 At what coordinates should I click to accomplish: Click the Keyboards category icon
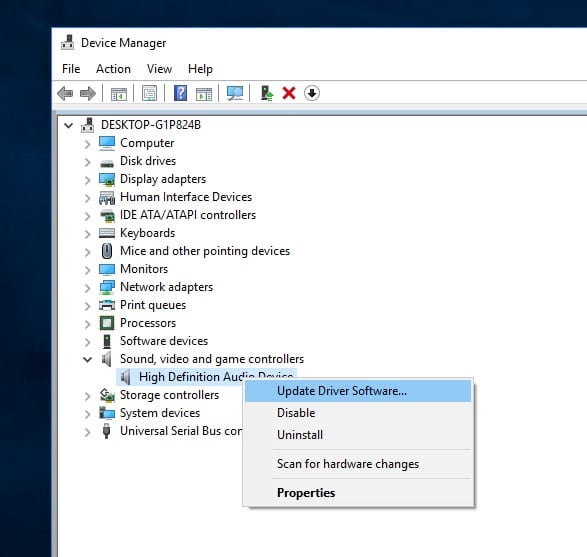(x=107, y=233)
